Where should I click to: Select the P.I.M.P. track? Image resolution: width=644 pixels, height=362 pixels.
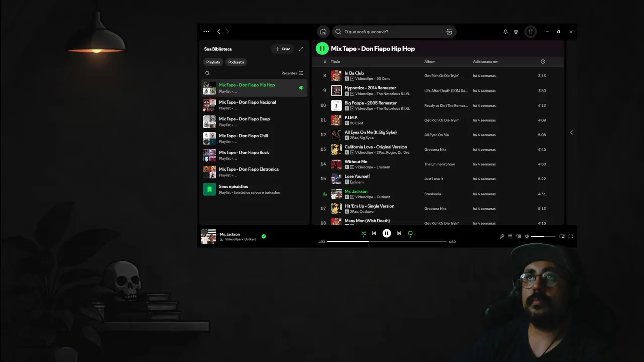pyautogui.click(x=351, y=118)
